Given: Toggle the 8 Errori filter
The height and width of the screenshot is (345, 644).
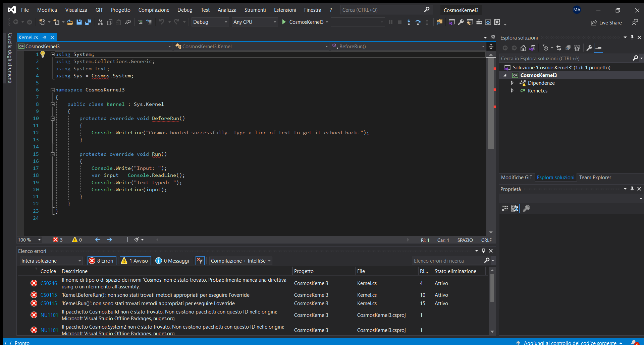Looking at the screenshot, I should (101, 261).
